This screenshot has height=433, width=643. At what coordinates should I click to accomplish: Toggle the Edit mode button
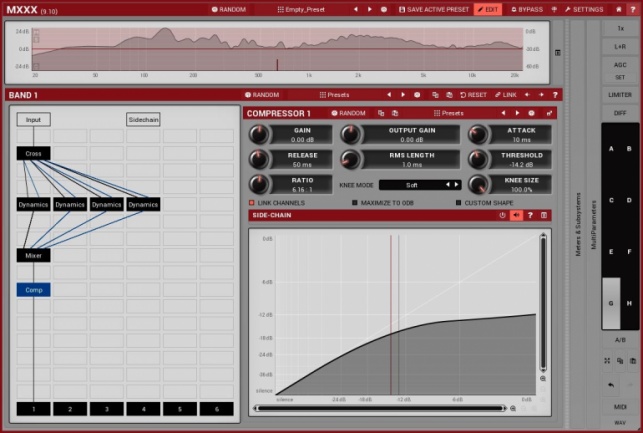488,9
